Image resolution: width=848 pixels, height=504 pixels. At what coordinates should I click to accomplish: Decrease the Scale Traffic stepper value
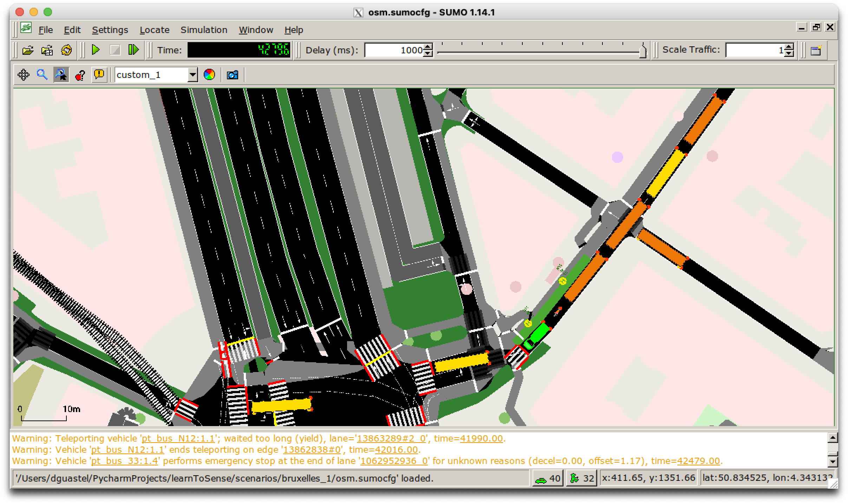tap(789, 53)
